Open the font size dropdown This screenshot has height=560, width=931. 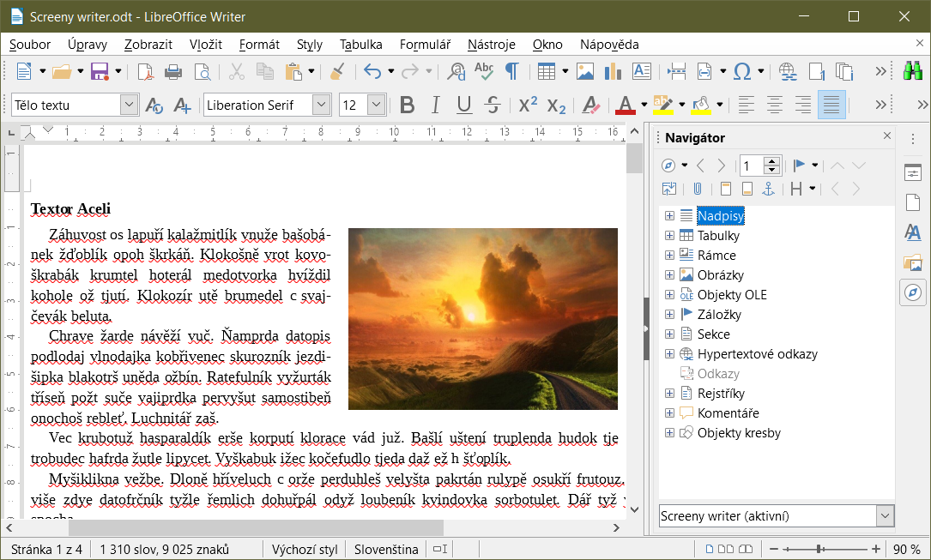pyautogui.click(x=376, y=105)
